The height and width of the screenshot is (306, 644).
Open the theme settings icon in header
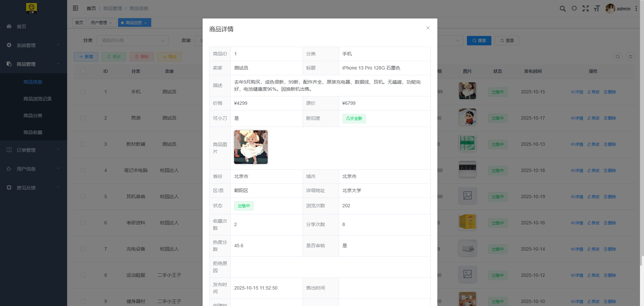[x=574, y=8]
